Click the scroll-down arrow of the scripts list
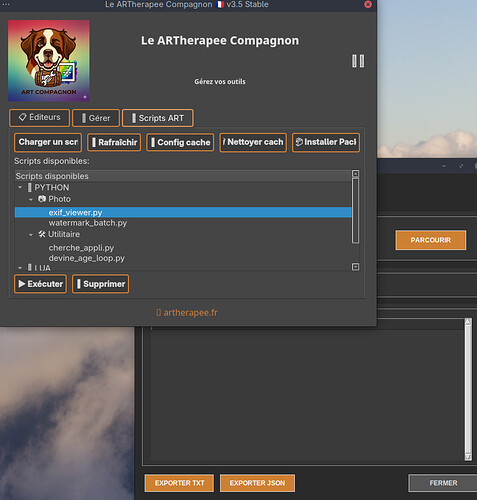 coord(355,267)
